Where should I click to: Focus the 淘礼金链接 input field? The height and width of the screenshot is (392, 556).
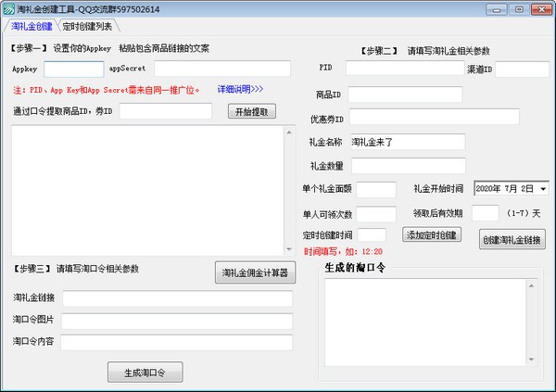pyautogui.click(x=176, y=298)
